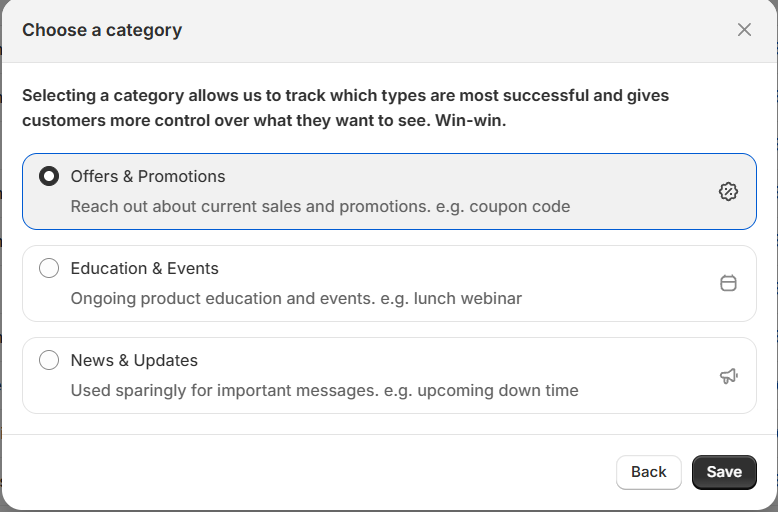Close the Choose a category dialog
Viewport: 778px width, 512px height.
744,30
